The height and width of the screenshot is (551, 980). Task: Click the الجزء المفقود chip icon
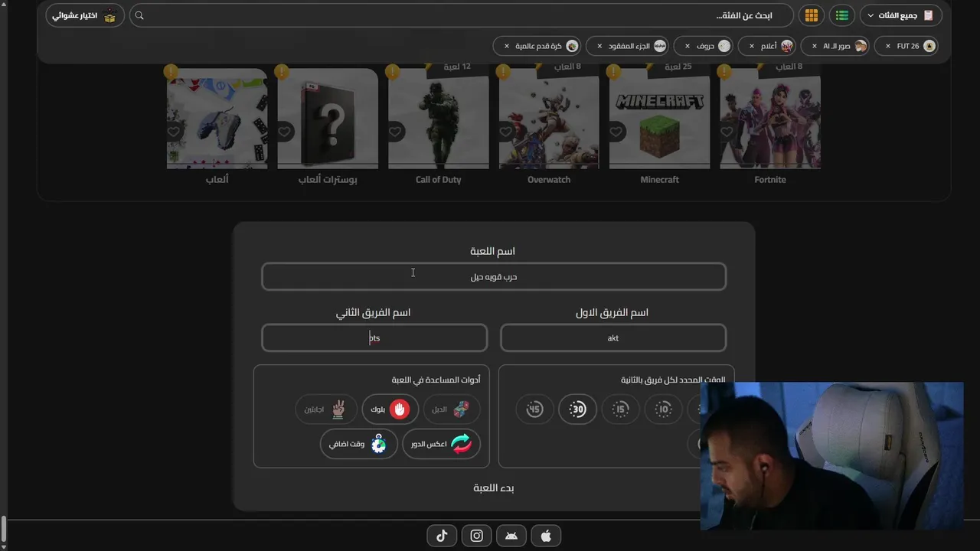click(660, 46)
